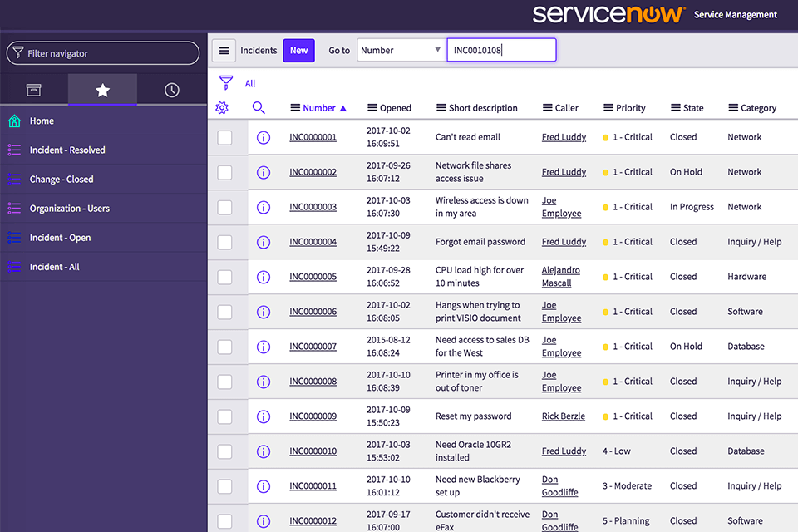This screenshot has width=798, height=532.
Task: Select the checkbox for INC0000008
Action: point(224,381)
